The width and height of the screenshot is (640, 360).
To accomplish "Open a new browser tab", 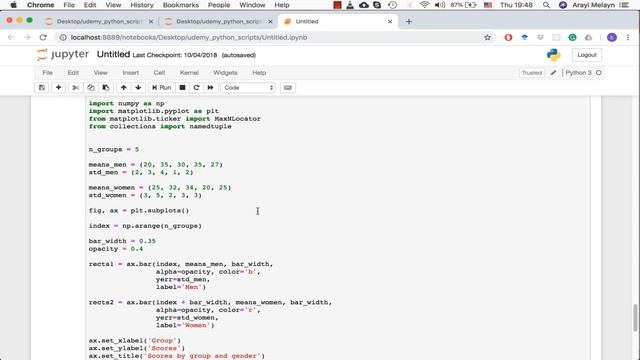I will [409, 21].
